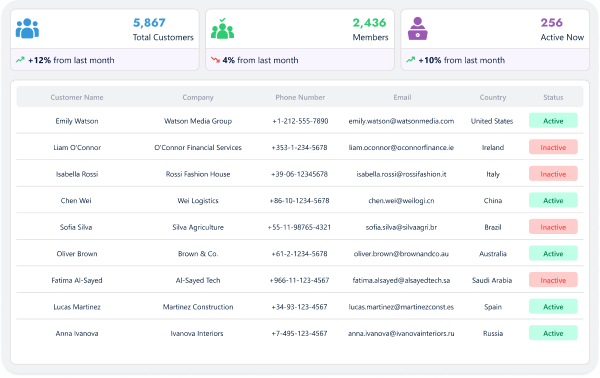The image size is (600, 378).
Task: Click Liam O'Connor's Inactive status badge
Action: click(x=553, y=147)
